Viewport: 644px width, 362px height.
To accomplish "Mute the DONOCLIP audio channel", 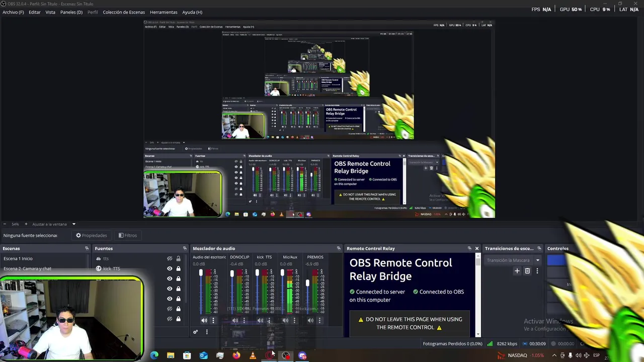I will click(235, 320).
